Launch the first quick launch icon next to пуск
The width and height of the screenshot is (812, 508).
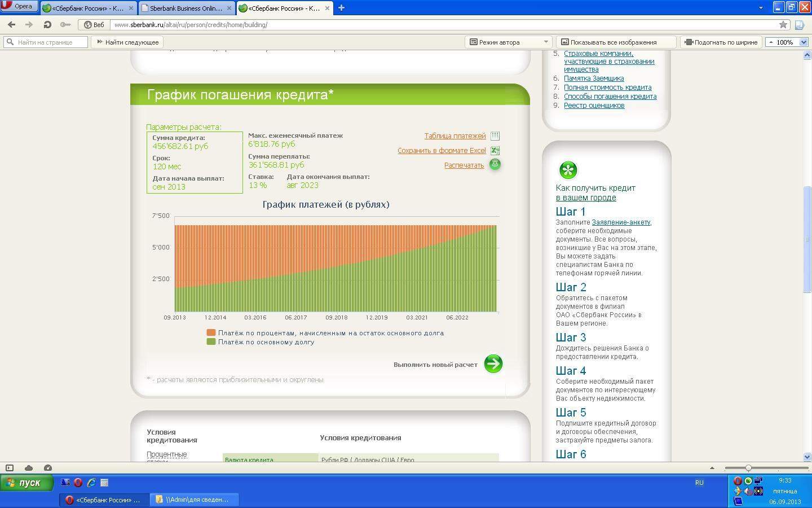tap(65, 483)
